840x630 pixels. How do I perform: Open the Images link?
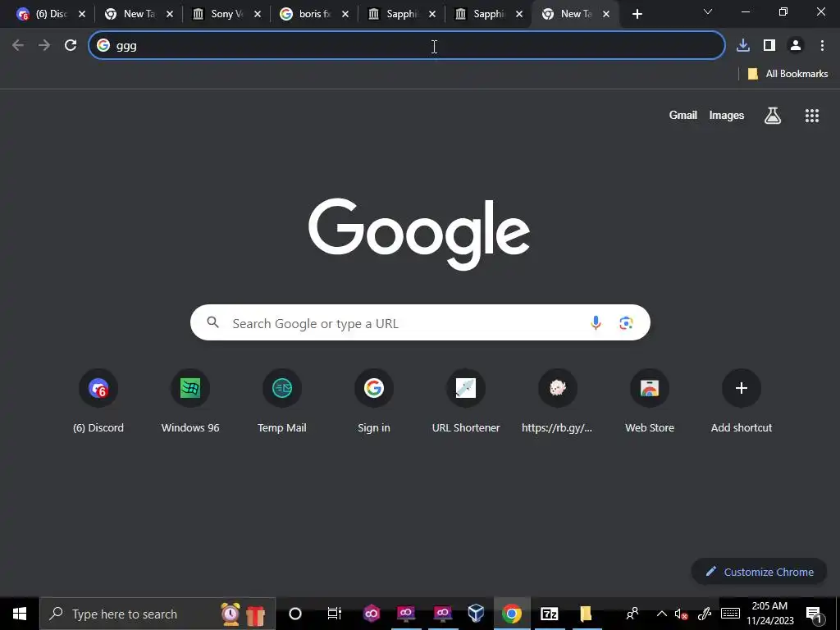[727, 115]
